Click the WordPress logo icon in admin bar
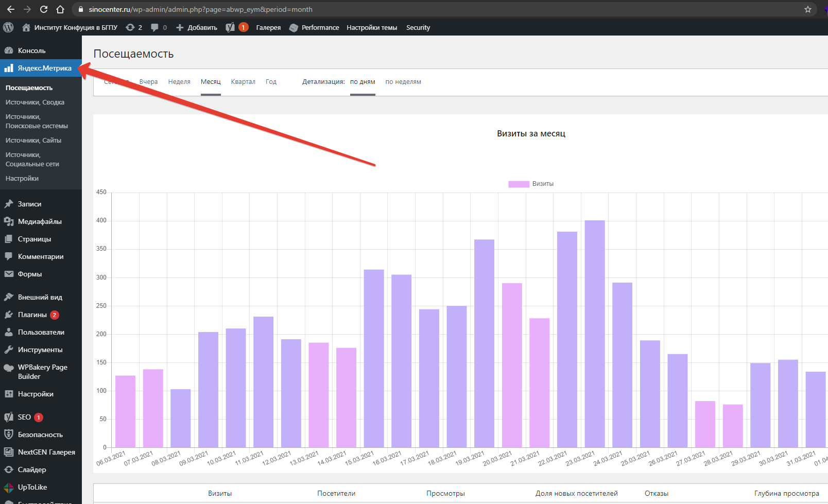 click(8, 27)
